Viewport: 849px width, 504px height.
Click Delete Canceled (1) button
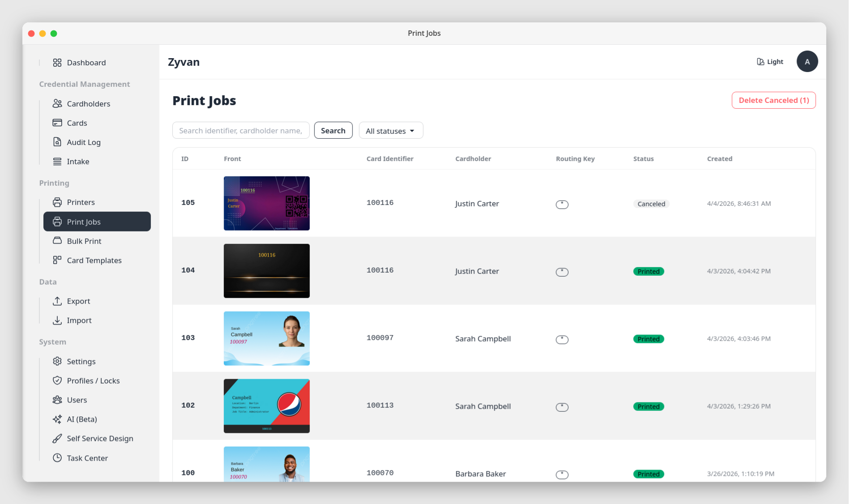pos(773,100)
